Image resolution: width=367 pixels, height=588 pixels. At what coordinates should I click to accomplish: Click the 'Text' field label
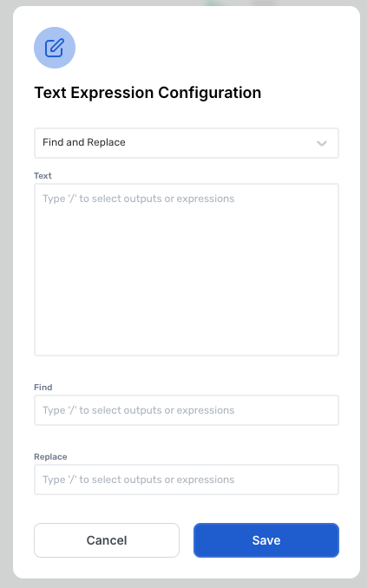coord(43,175)
